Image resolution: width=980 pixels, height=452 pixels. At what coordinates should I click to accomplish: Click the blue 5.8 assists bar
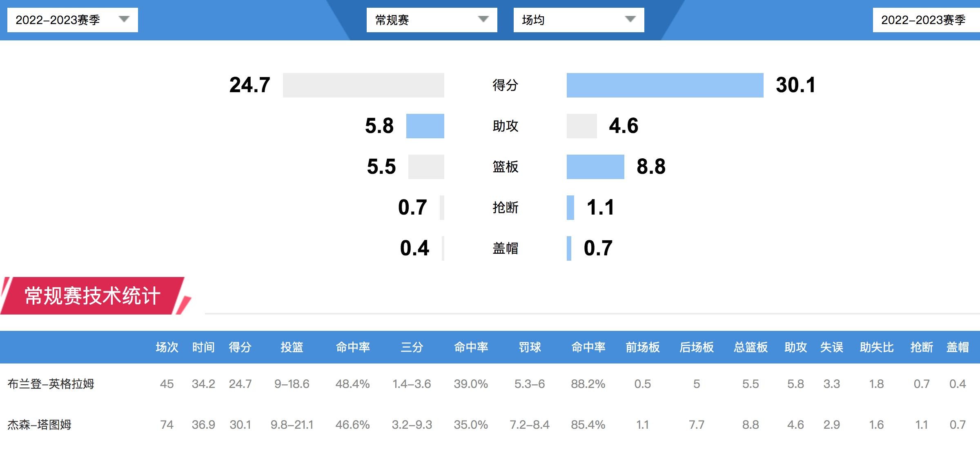tap(425, 126)
